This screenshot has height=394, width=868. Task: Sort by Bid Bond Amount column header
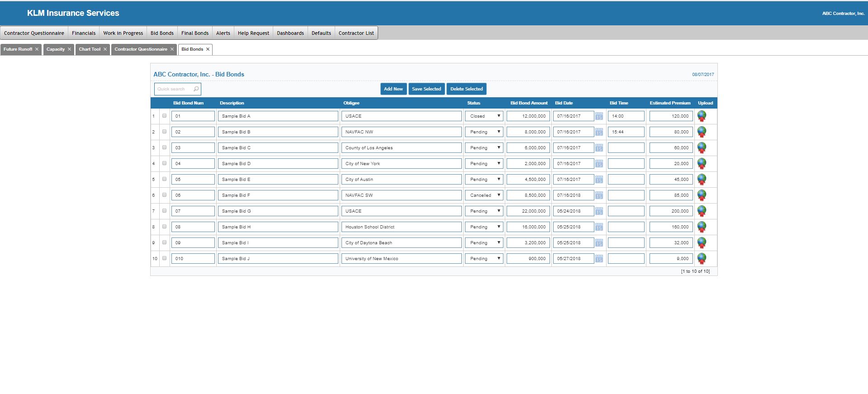[x=529, y=103]
